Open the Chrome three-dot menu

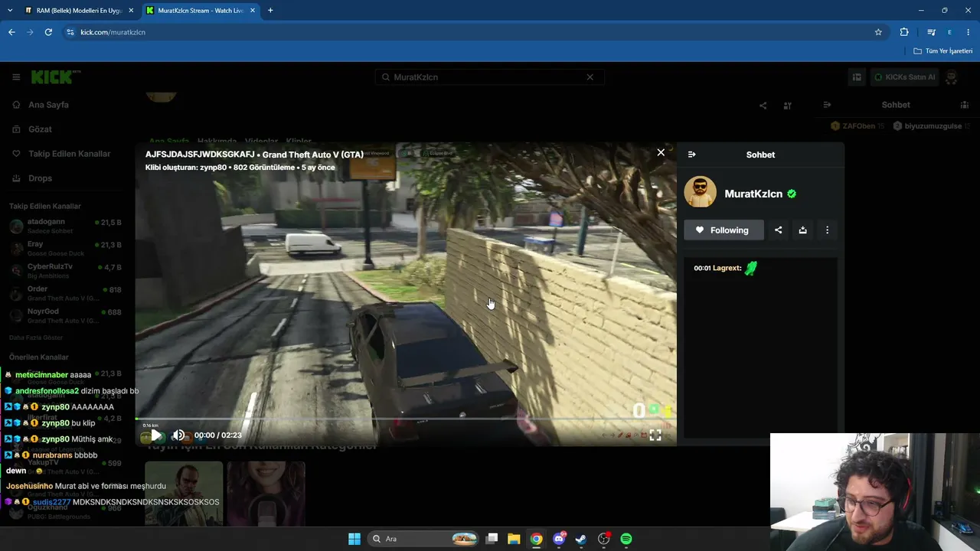click(969, 32)
